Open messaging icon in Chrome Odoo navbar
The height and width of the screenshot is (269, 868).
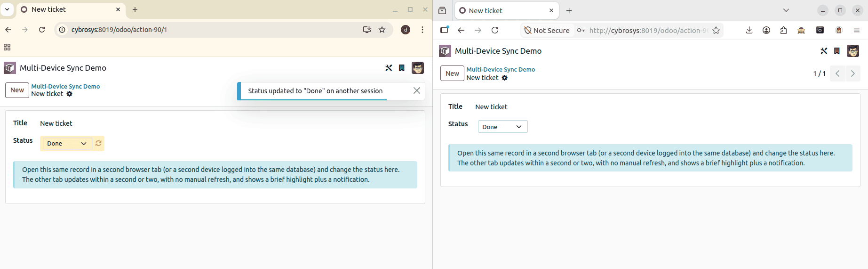(x=402, y=68)
